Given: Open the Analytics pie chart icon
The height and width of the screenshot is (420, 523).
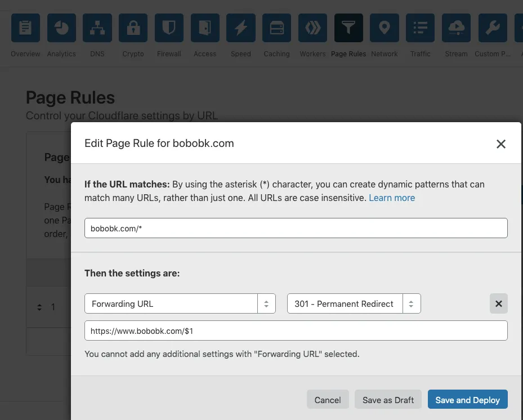Looking at the screenshot, I should [61, 28].
